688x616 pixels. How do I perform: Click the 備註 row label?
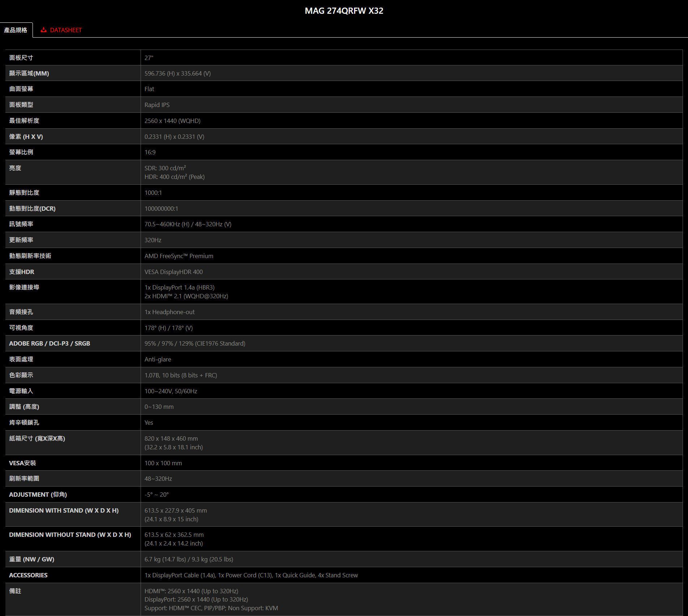tap(15, 591)
